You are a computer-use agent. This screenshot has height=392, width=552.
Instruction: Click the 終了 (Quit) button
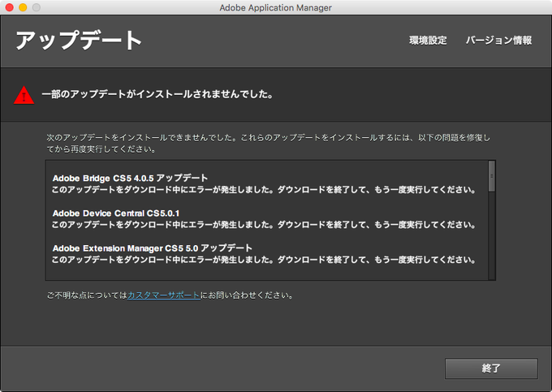point(491,368)
